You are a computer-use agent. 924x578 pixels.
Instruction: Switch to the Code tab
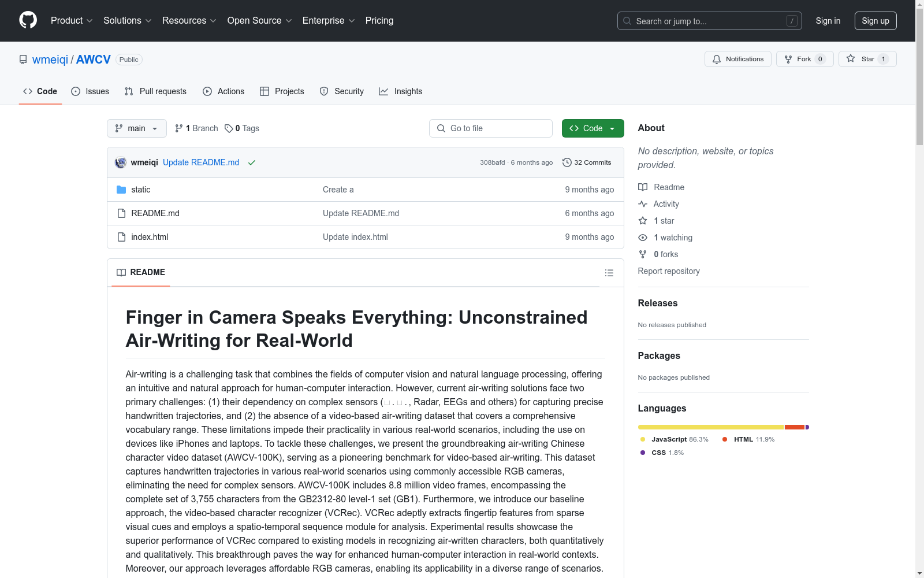click(x=40, y=91)
